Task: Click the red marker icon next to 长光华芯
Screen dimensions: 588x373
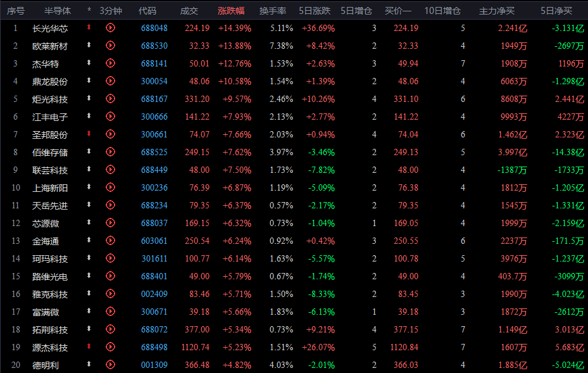Action: click(x=89, y=28)
